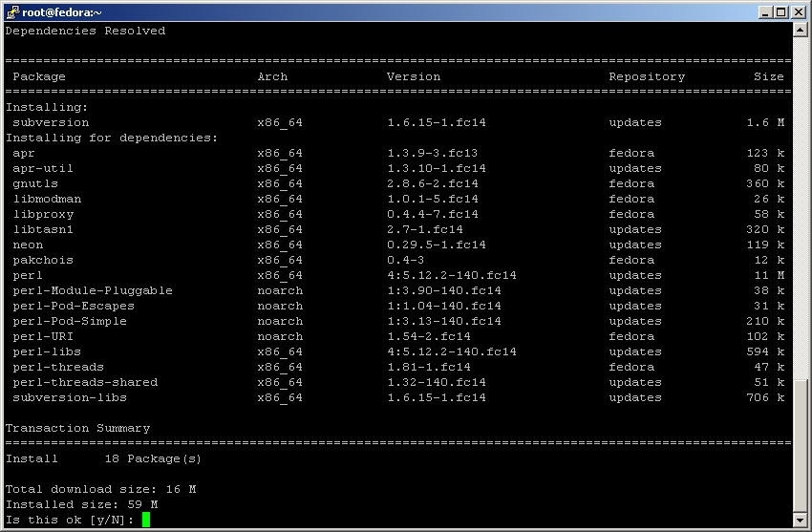Click the vertical scrollbar thumb

(801, 446)
